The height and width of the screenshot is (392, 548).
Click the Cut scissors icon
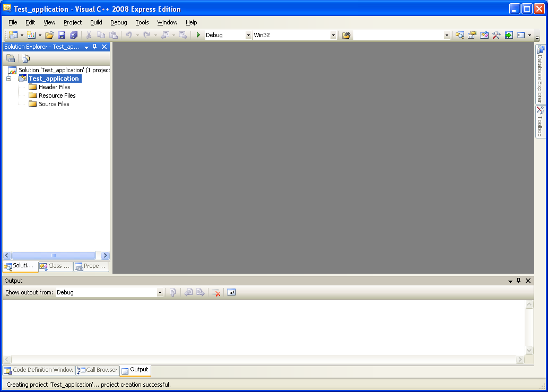pyautogui.click(x=89, y=35)
